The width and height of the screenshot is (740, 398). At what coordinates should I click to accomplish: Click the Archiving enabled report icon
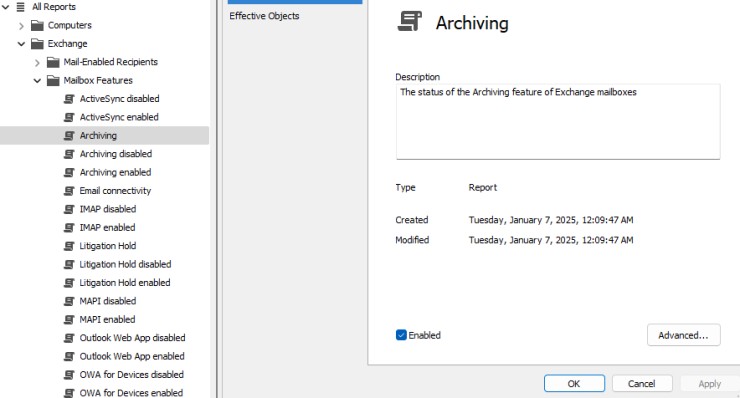point(69,172)
